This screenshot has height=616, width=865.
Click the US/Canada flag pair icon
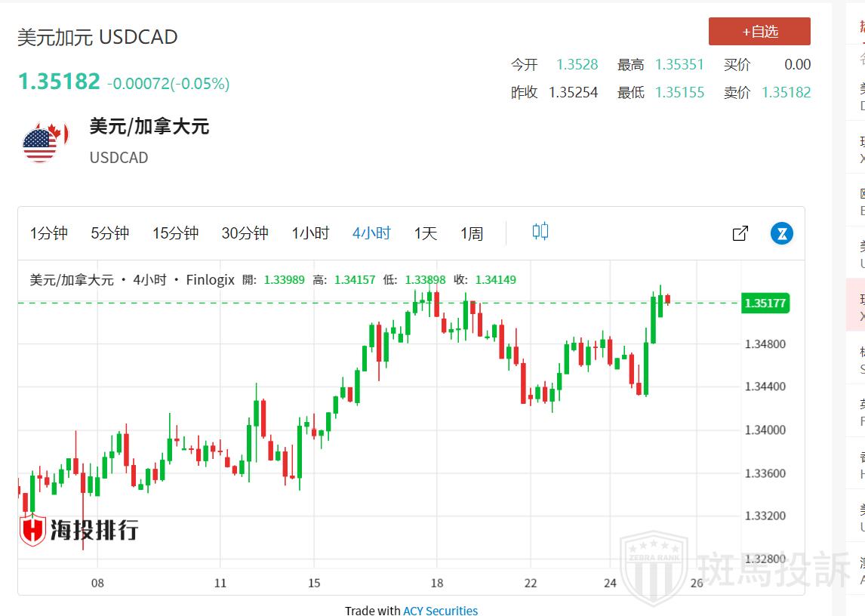[x=45, y=141]
